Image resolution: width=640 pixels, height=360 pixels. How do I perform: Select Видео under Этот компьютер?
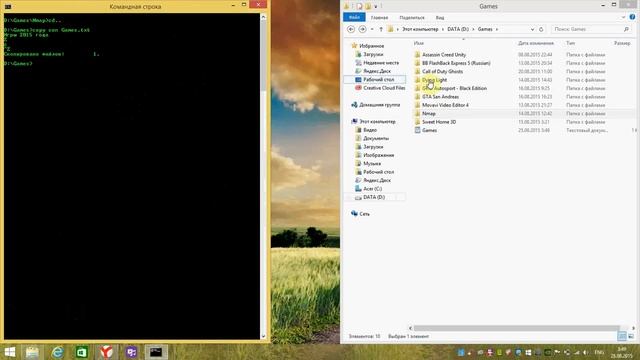[x=370, y=130]
